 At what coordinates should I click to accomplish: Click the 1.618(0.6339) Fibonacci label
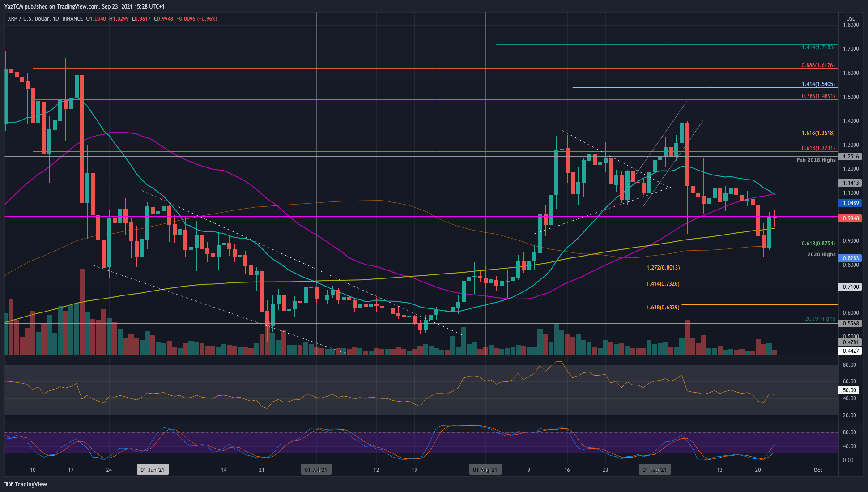pyautogui.click(x=663, y=308)
